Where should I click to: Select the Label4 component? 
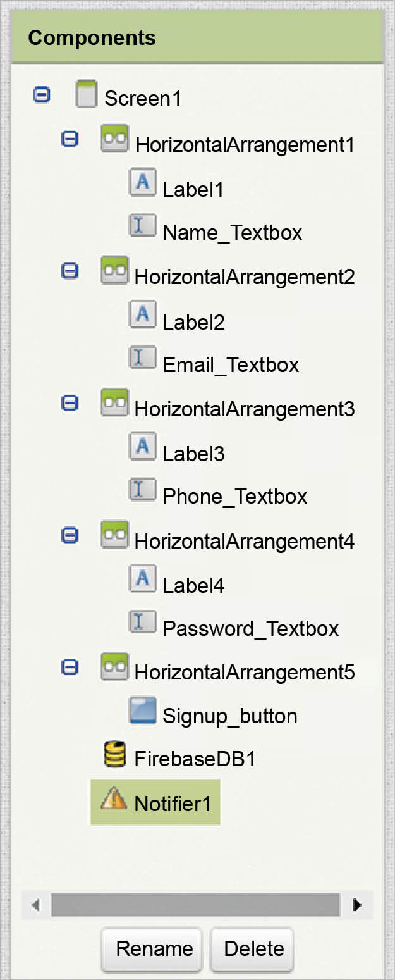tap(193, 586)
